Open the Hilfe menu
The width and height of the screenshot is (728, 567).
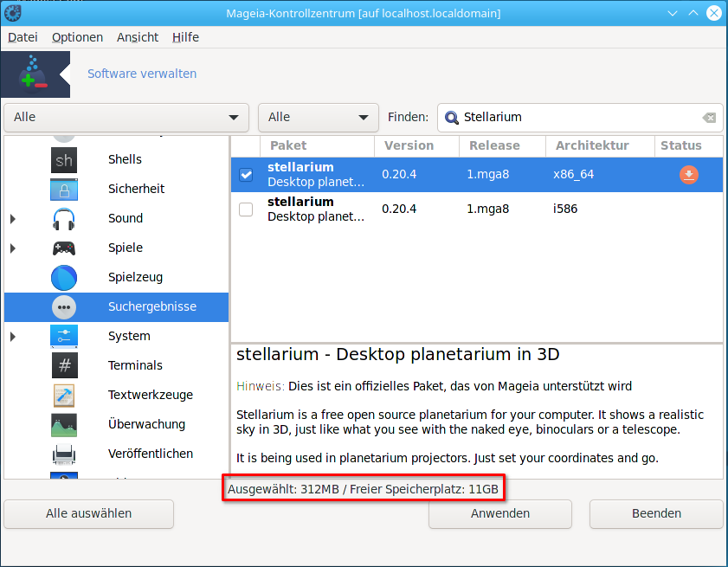[x=185, y=37]
